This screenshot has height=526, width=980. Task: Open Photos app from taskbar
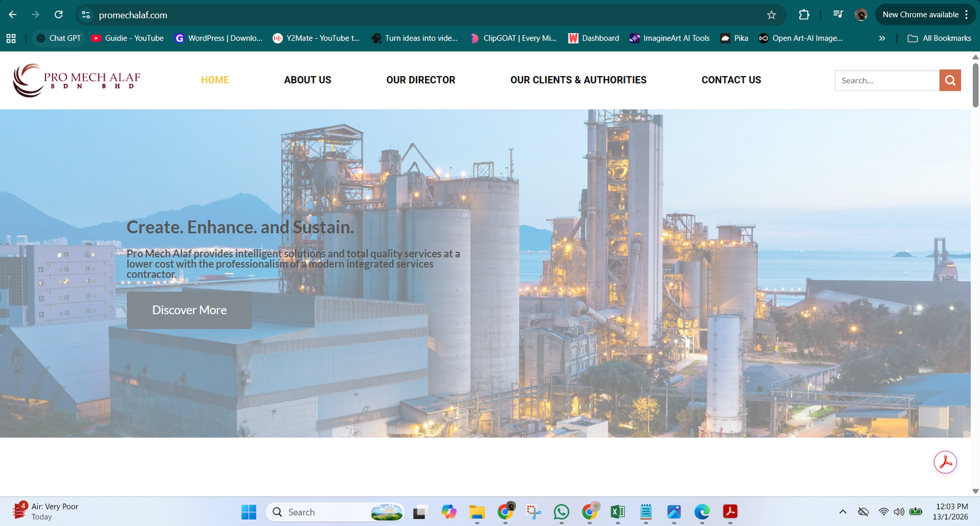pyautogui.click(x=674, y=512)
